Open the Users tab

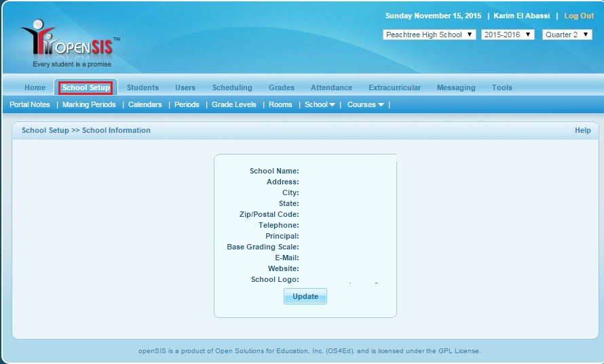(185, 87)
